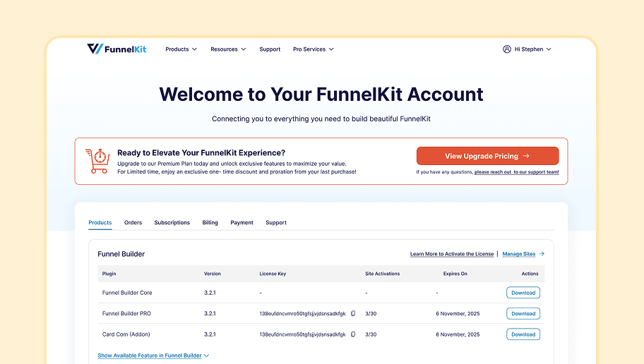Click the arrow next to Manage Sites
The width and height of the screenshot is (644, 364).
click(542, 254)
